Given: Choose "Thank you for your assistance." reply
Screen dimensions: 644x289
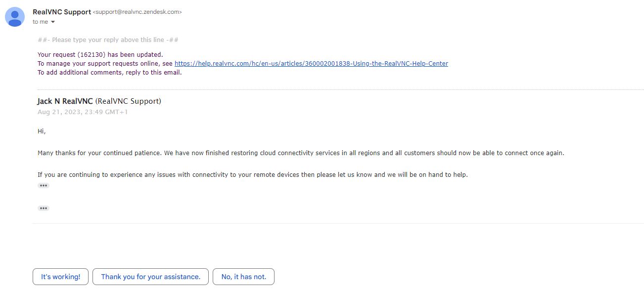Looking at the screenshot, I should coord(150,277).
